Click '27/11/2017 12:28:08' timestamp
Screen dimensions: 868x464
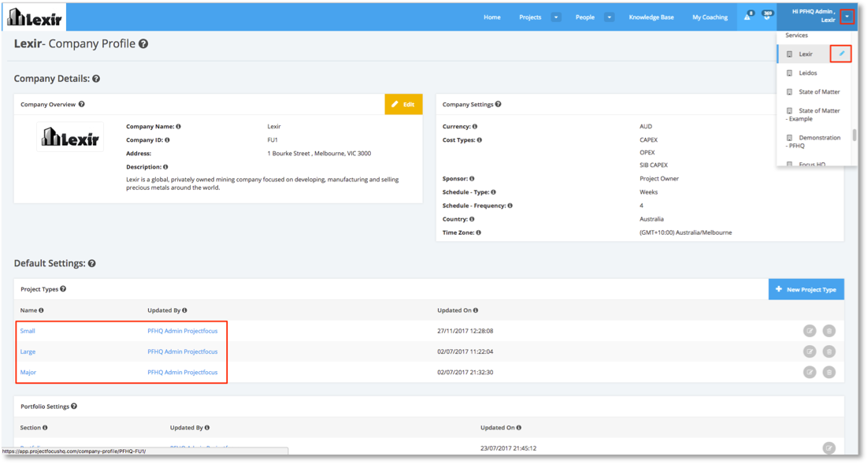(465, 331)
